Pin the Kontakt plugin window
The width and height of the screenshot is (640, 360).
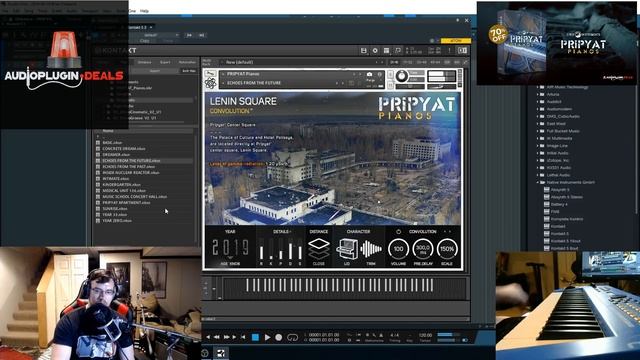[x=458, y=20]
